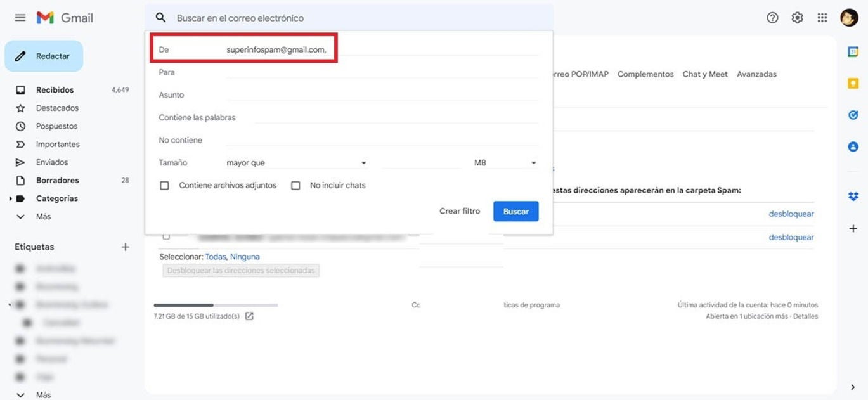Check the 'No incluir chats' option
Viewport: 868px width, 400px height.
pyautogui.click(x=295, y=185)
